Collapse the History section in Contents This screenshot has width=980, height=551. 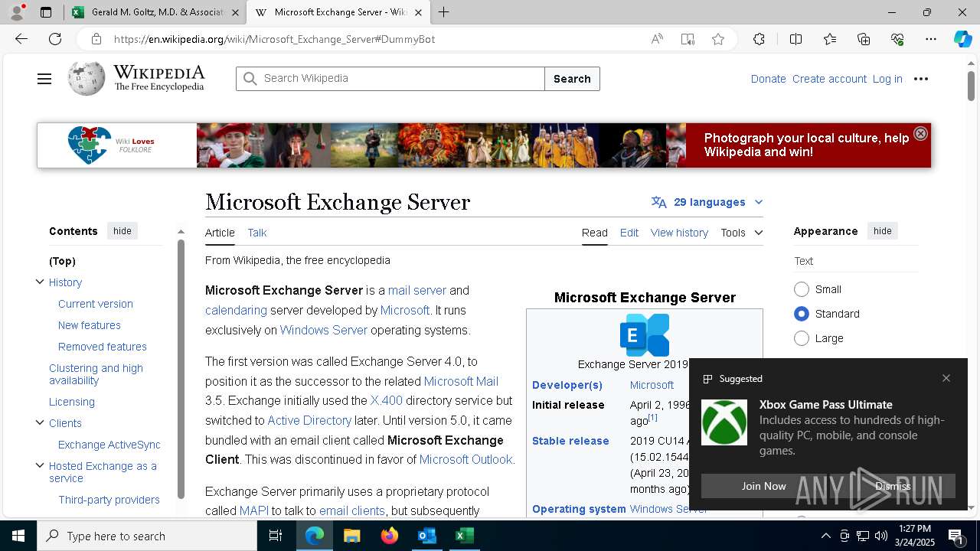(x=40, y=282)
